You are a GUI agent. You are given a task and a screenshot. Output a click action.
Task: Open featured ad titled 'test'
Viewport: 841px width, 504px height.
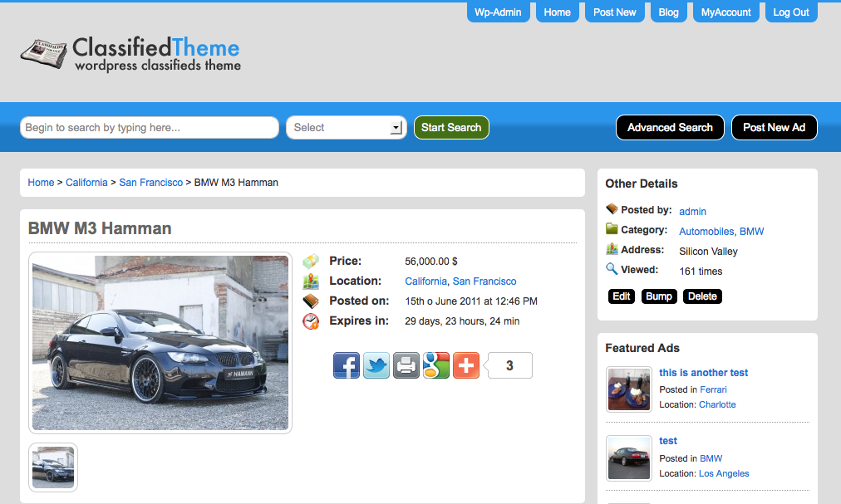668,441
